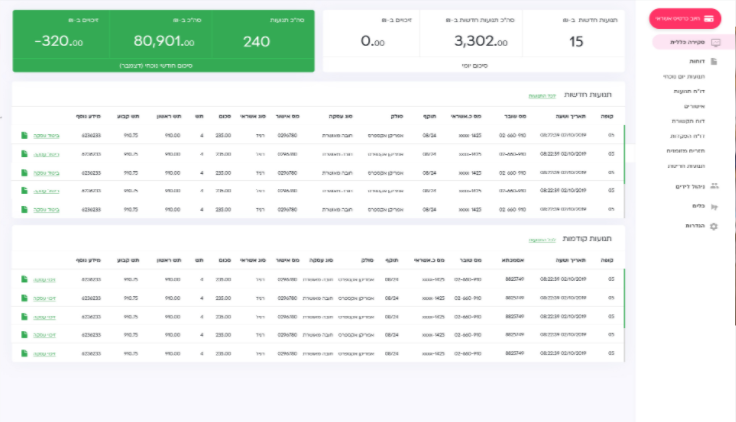Click green file icon in last תנועות קודמות row
This screenshot has width=736, height=422.
pos(24,354)
